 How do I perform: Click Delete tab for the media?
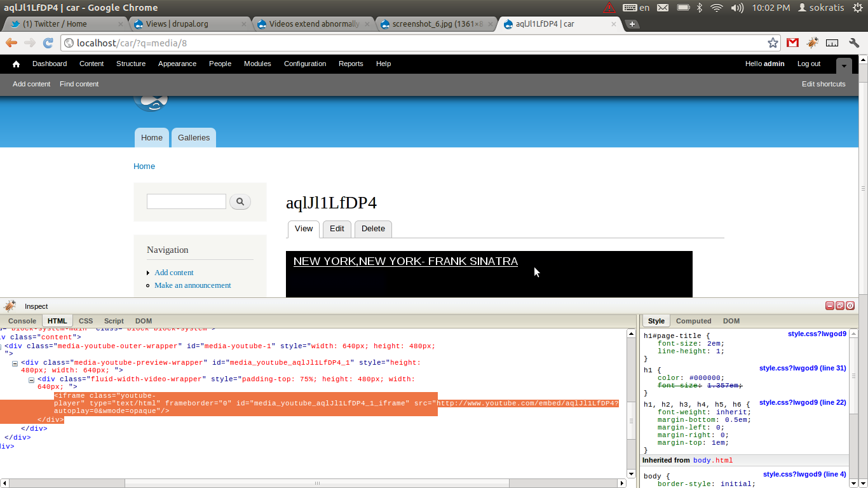click(x=373, y=229)
